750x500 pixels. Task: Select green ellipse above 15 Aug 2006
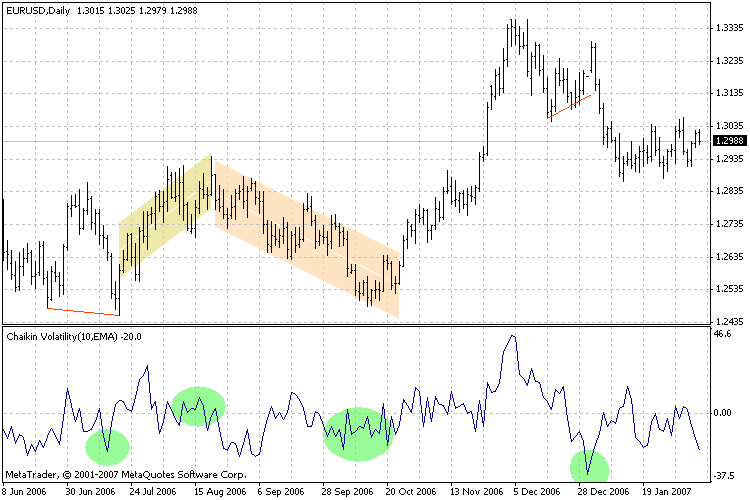[198, 406]
